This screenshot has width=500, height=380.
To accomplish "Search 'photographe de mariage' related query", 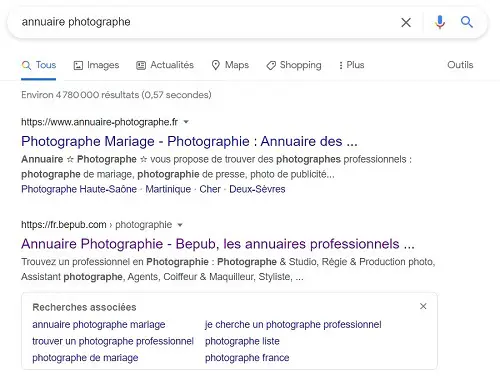I will coord(85,358).
